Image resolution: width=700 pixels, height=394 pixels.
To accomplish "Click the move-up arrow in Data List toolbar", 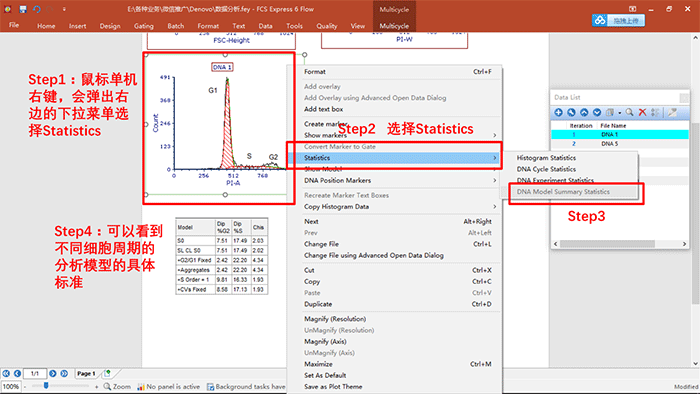I will [584, 112].
